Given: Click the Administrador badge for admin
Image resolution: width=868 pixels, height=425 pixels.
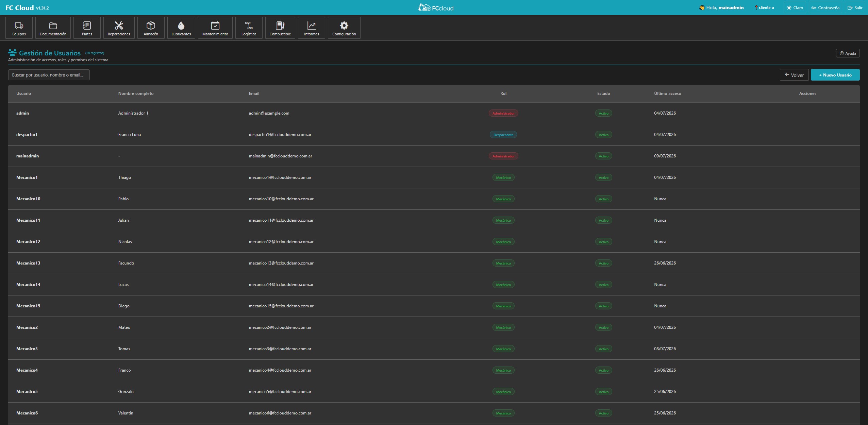Looking at the screenshot, I should pos(503,113).
